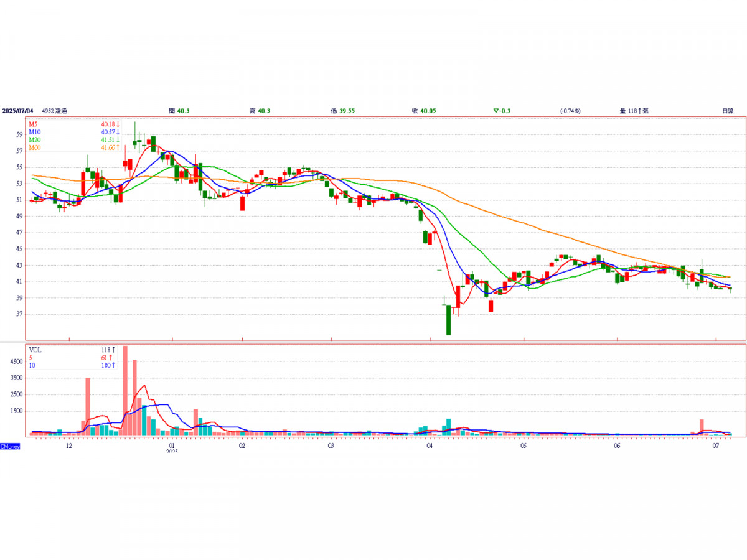Click the long green candlestick in April
747x560 pixels.
(448, 320)
